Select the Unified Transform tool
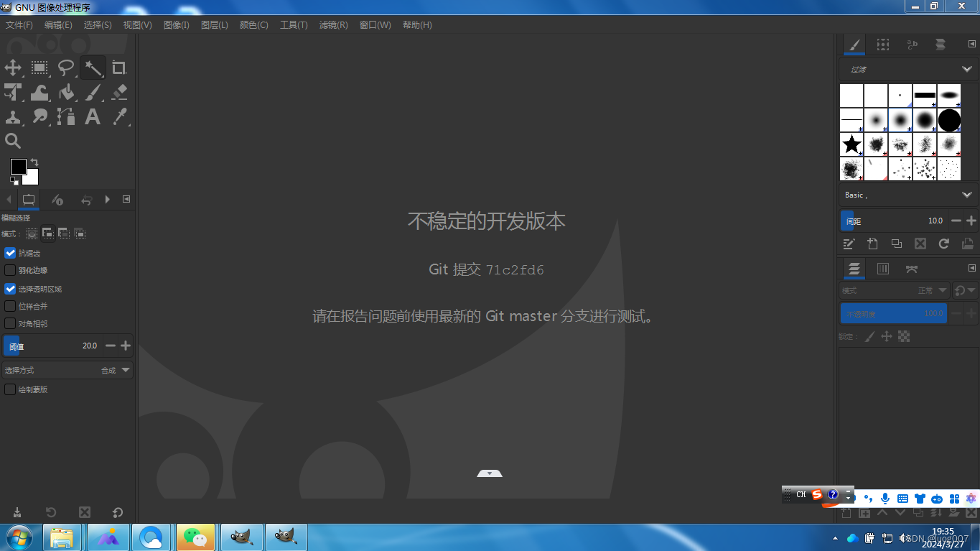The height and width of the screenshot is (551, 980). (13, 92)
